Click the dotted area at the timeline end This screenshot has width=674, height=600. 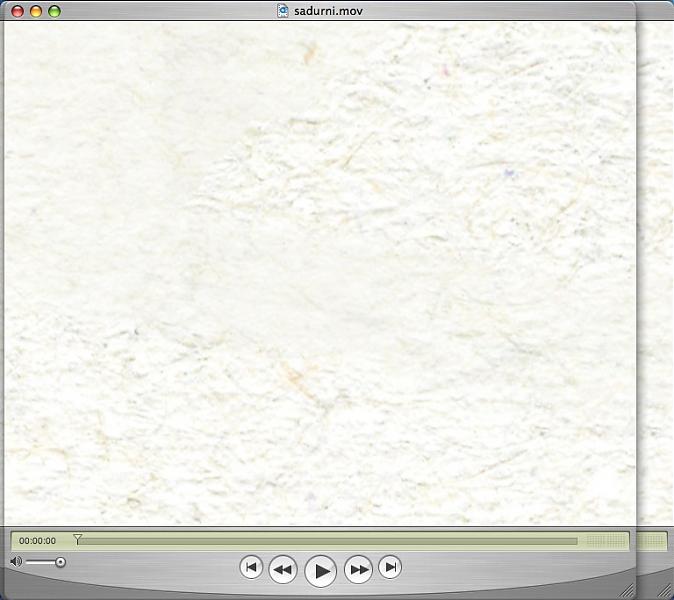(606, 541)
